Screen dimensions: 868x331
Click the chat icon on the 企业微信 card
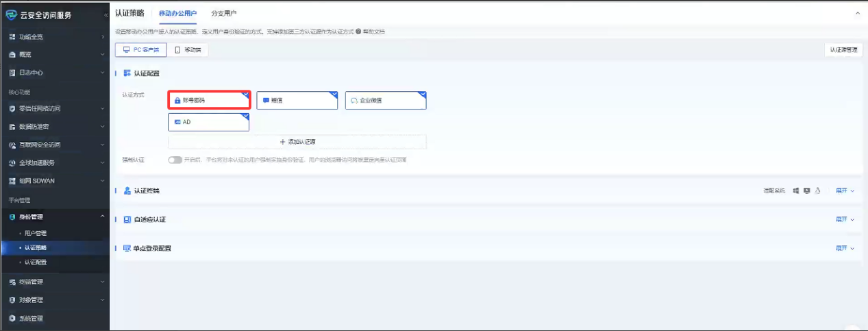point(354,100)
